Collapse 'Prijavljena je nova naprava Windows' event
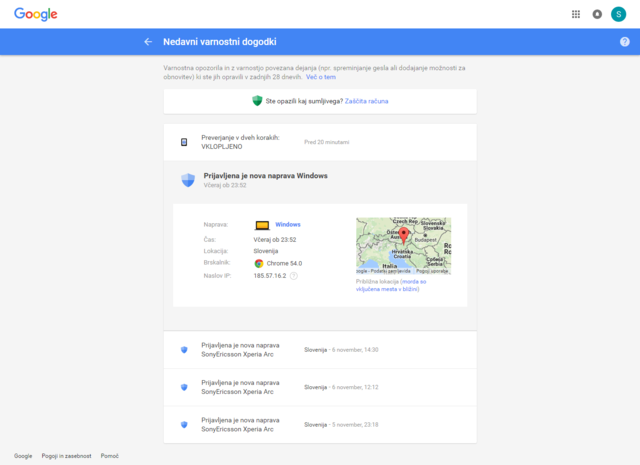The width and height of the screenshot is (640, 465). click(x=320, y=180)
